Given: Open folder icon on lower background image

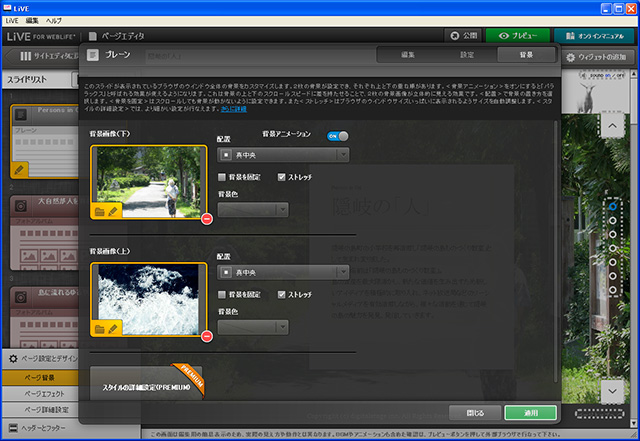Looking at the screenshot, I should pos(100,211).
